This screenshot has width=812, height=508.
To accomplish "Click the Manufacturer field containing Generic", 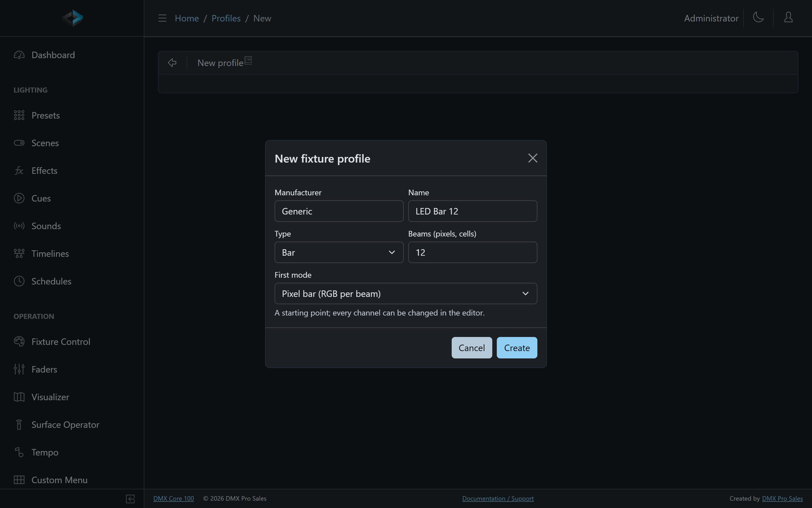I will pos(339,211).
